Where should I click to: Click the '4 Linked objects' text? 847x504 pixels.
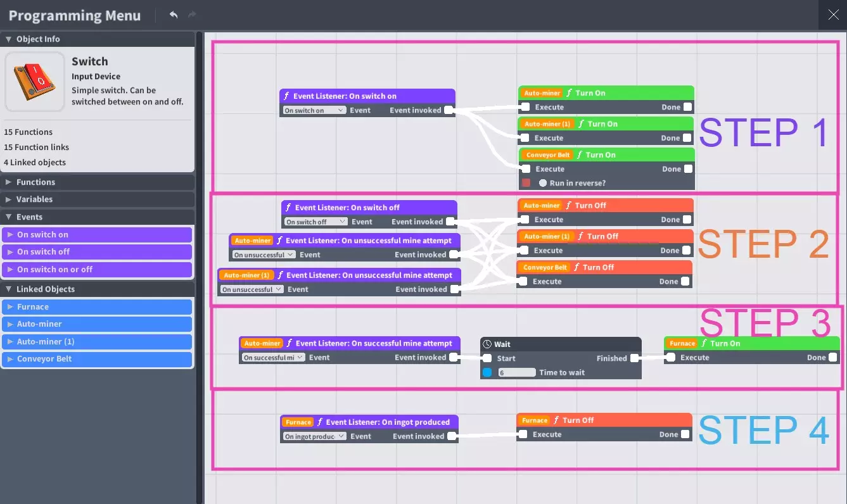tap(35, 163)
